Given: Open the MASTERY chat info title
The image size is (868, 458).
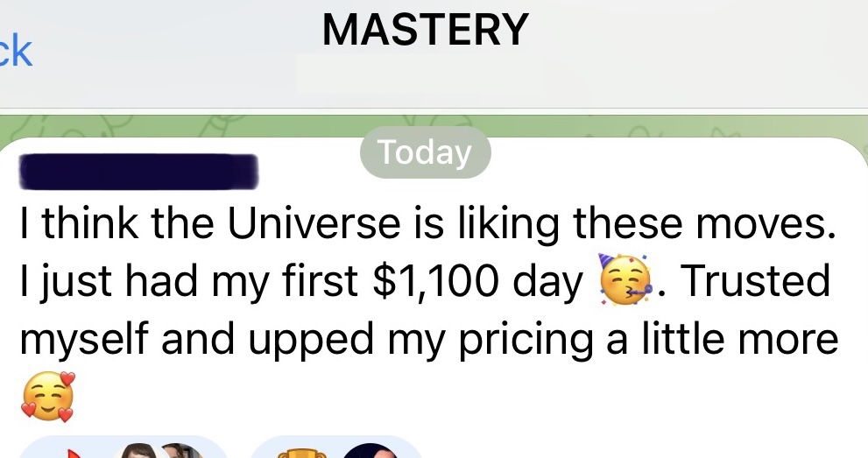Looking at the screenshot, I should 425,30.
